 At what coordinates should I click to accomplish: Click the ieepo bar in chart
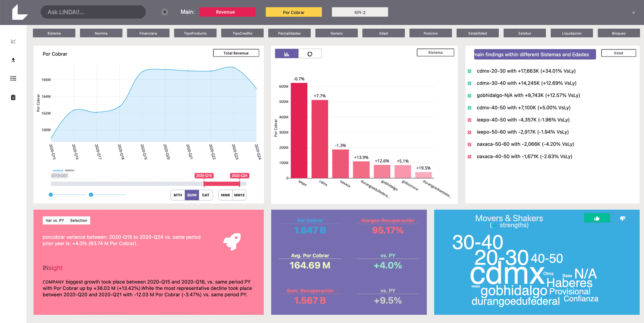(x=299, y=131)
